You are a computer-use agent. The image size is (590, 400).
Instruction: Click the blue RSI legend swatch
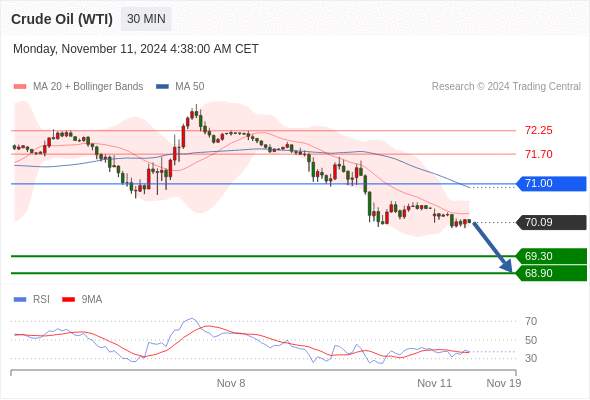(x=20, y=300)
